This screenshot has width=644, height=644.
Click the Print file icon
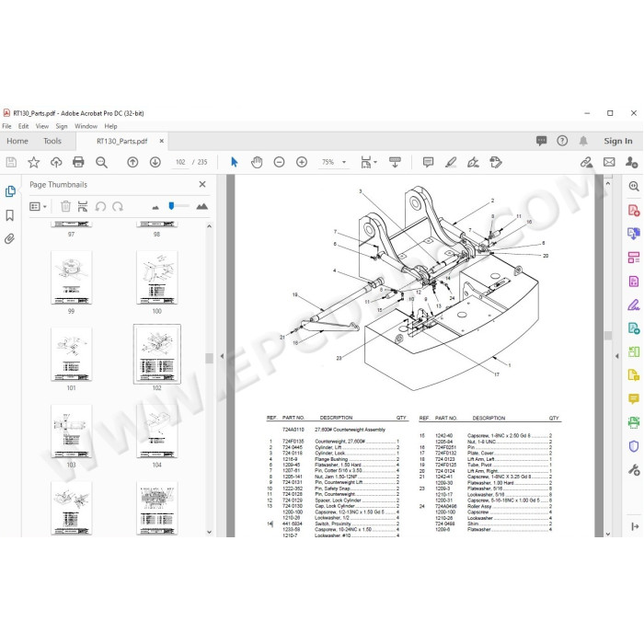tap(78, 162)
